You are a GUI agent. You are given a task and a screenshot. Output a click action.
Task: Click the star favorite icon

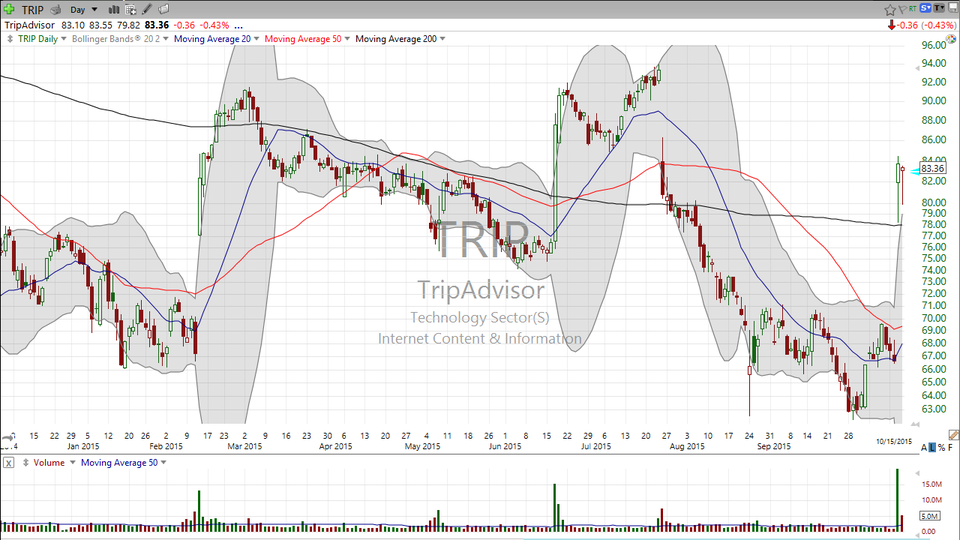[890, 9]
